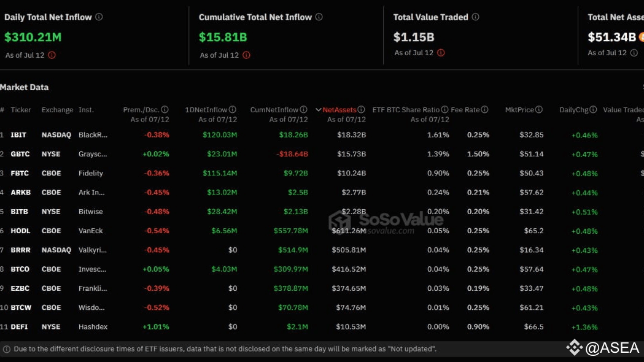Open the GBTC ticker details

20,154
